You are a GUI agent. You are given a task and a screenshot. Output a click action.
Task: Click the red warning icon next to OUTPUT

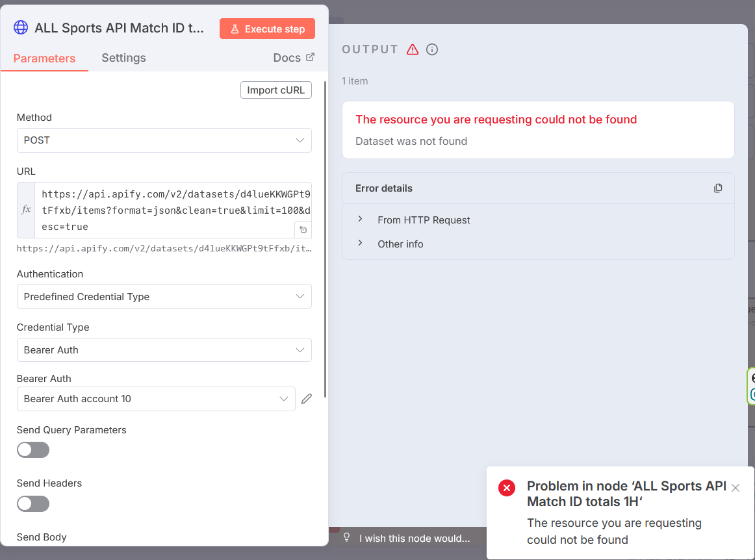coord(413,49)
